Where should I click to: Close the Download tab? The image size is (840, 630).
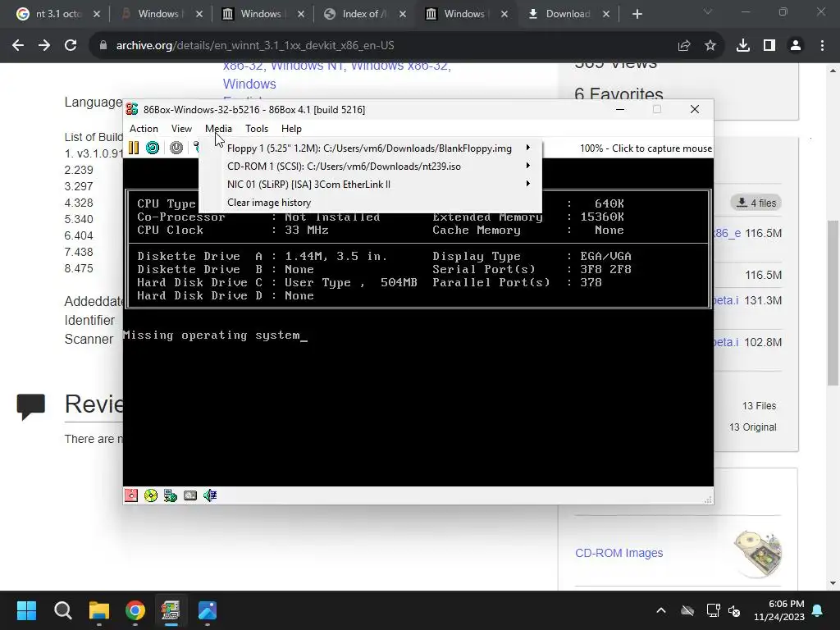tap(606, 14)
